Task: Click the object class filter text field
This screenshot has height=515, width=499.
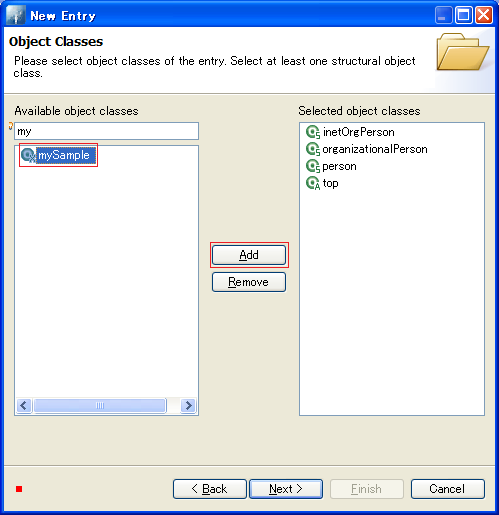Action: [x=106, y=131]
